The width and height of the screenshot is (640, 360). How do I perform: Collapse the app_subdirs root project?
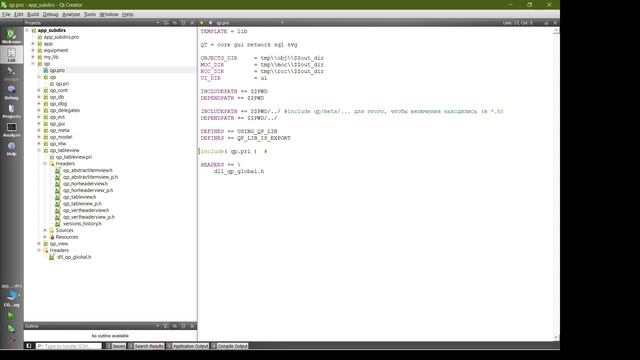pyautogui.click(x=27, y=30)
